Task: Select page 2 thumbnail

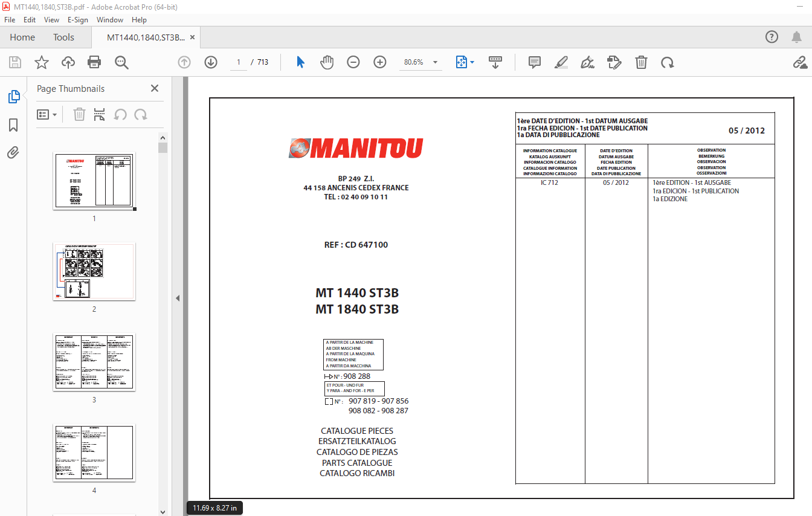Action: coord(94,272)
